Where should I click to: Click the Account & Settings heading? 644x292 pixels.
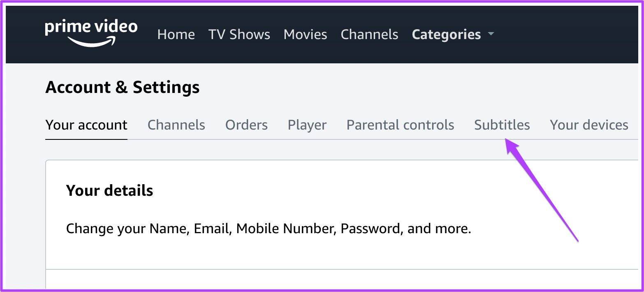tap(123, 87)
